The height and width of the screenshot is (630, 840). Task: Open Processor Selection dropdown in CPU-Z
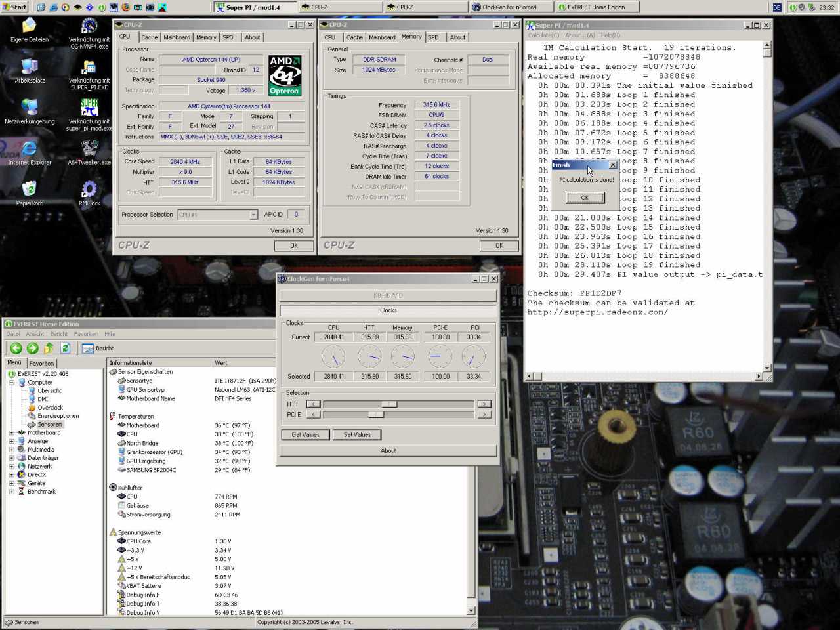pos(253,215)
